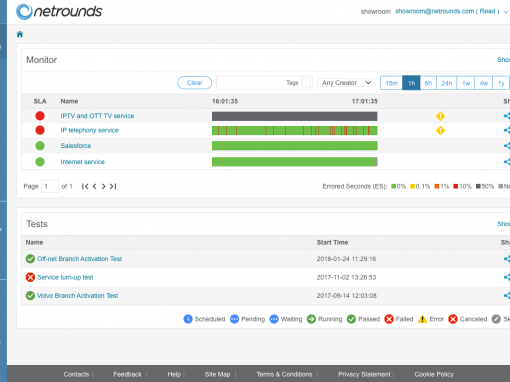
Task: Select the 1w time range
Action: click(x=466, y=83)
